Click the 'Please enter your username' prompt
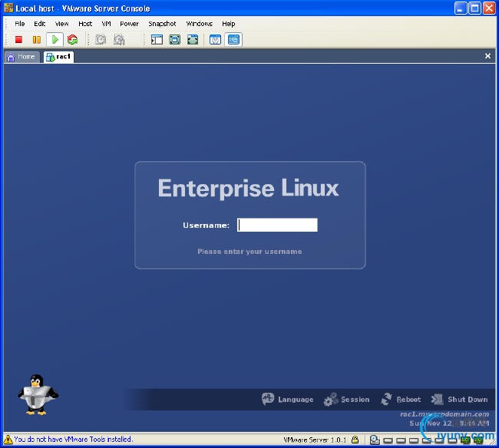 click(249, 252)
